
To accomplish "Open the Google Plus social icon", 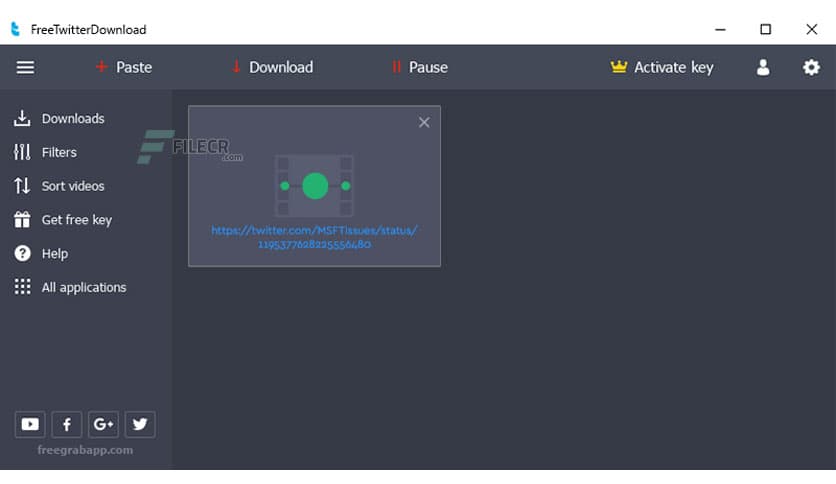I will pyautogui.click(x=103, y=424).
